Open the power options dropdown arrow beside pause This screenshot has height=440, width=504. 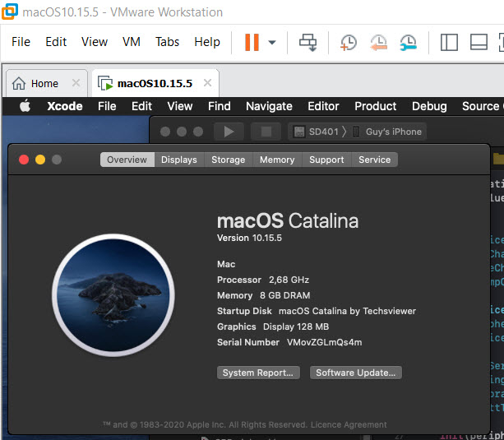pos(272,42)
